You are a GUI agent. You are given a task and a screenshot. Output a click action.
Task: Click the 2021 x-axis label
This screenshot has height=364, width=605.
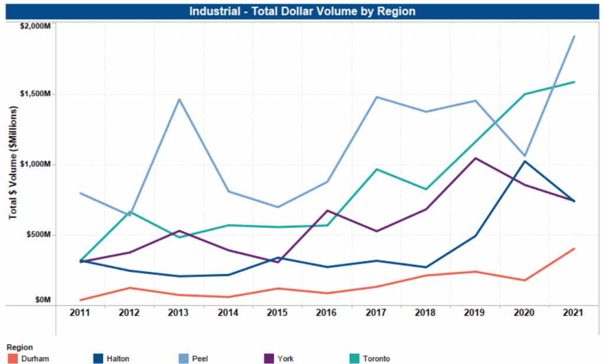coord(573,313)
